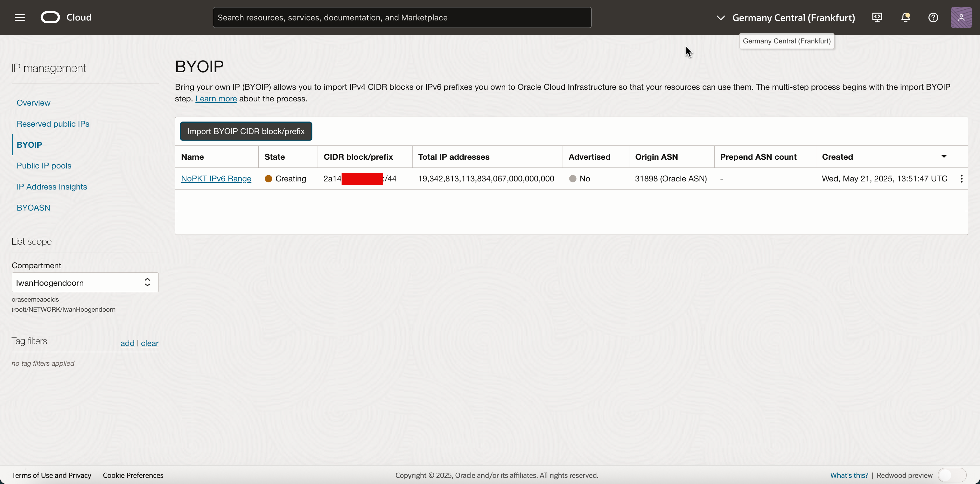
Task: Focus the search resources input field
Action: coord(402,17)
